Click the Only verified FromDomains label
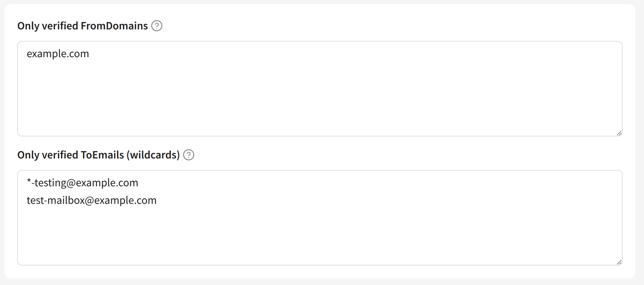 (82, 26)
